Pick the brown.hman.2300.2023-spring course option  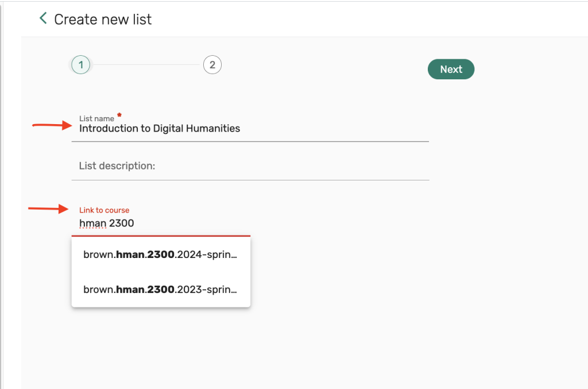tap(160, 289)
